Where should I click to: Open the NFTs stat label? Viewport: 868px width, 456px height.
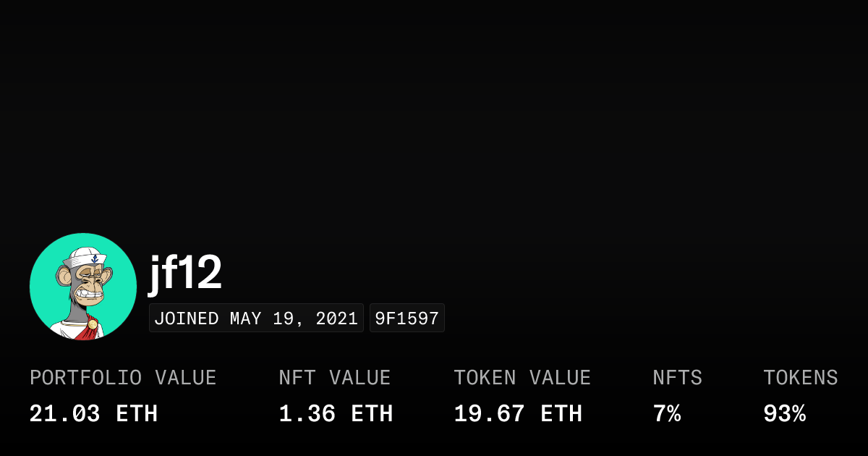(677, 378)
